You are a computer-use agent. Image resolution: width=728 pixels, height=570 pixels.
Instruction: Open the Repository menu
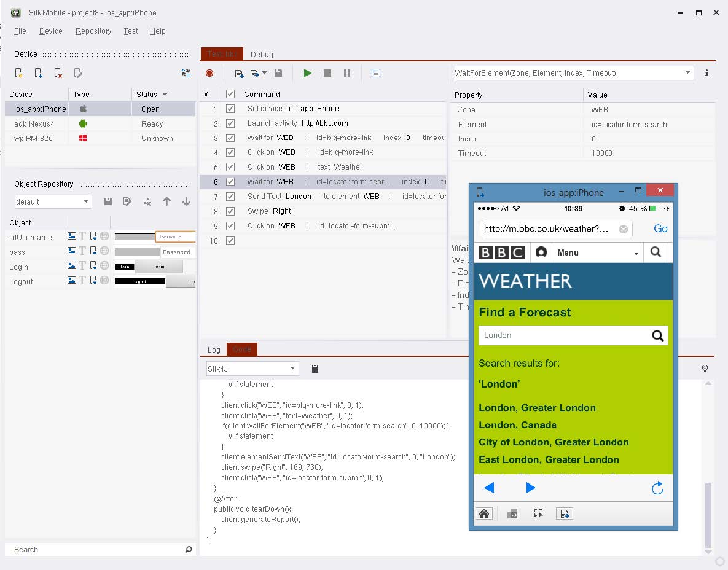coord(93,31)
